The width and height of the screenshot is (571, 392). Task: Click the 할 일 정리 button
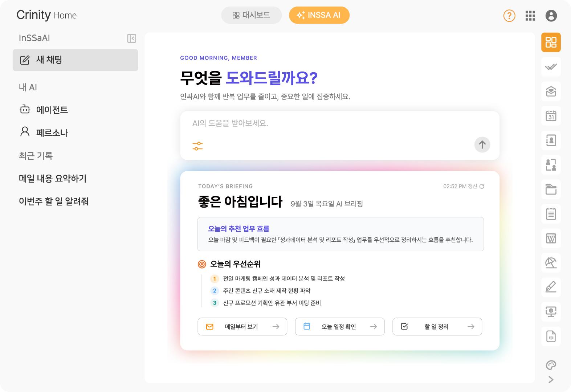437,327
